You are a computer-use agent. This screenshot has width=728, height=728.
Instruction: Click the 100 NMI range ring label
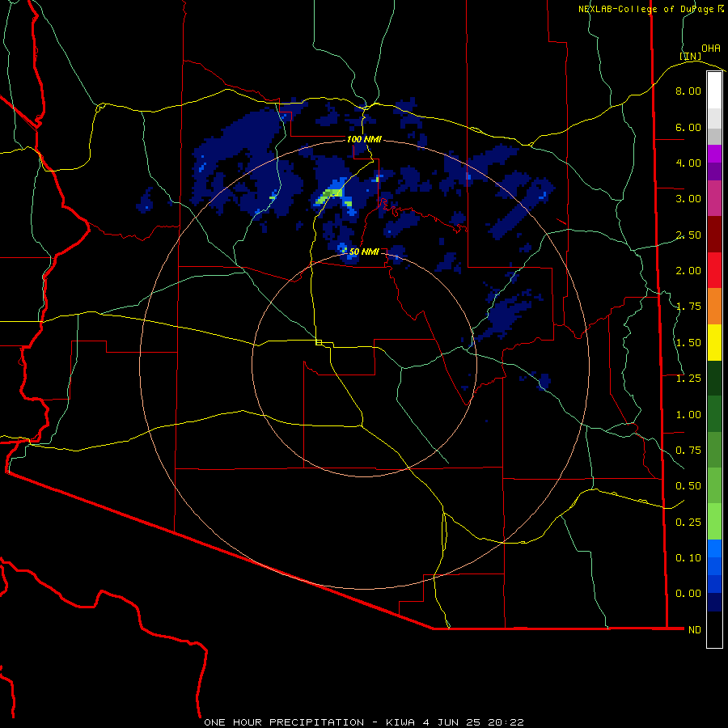pos(364,139)
